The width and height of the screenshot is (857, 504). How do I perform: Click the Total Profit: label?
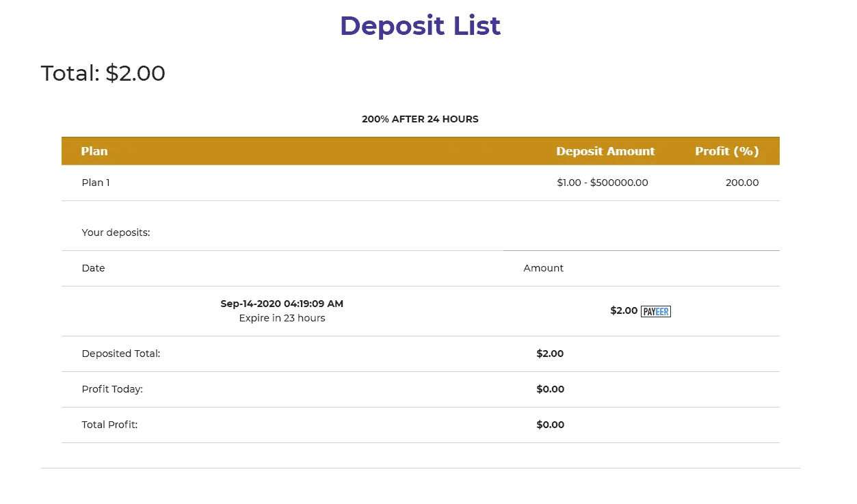[109, 425]
